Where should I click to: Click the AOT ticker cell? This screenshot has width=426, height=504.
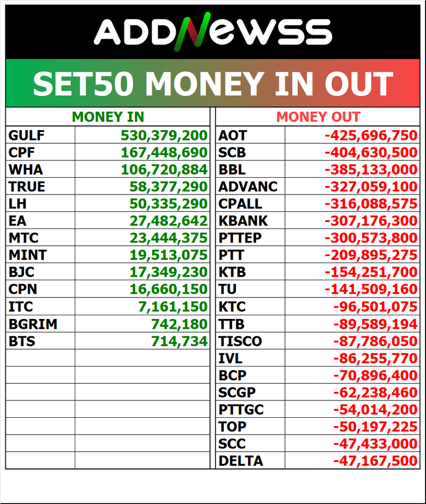point(233,136)
